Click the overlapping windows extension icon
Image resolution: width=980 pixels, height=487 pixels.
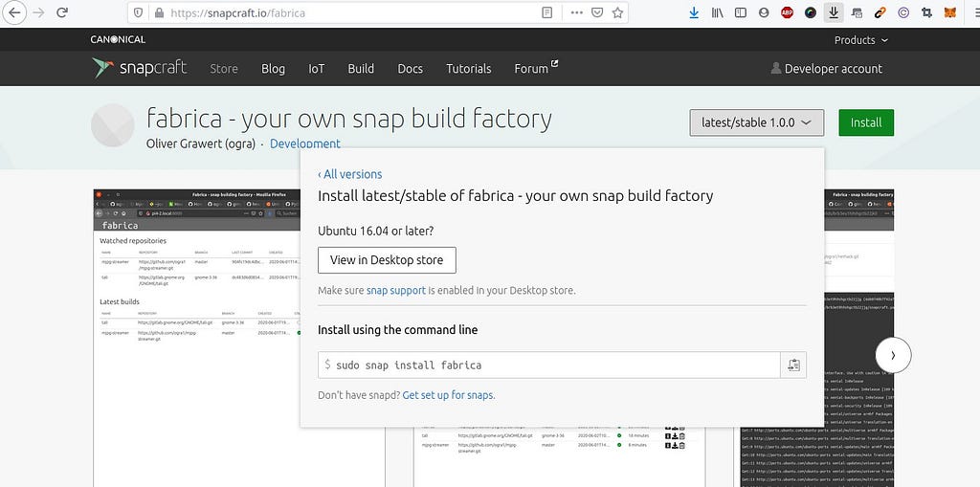(x=857, y=12)
